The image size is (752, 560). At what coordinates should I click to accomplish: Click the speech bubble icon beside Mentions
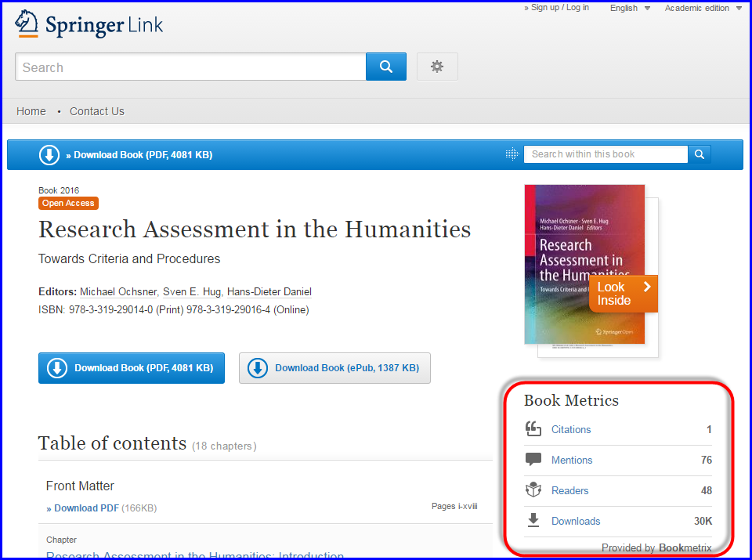(533, 460)
